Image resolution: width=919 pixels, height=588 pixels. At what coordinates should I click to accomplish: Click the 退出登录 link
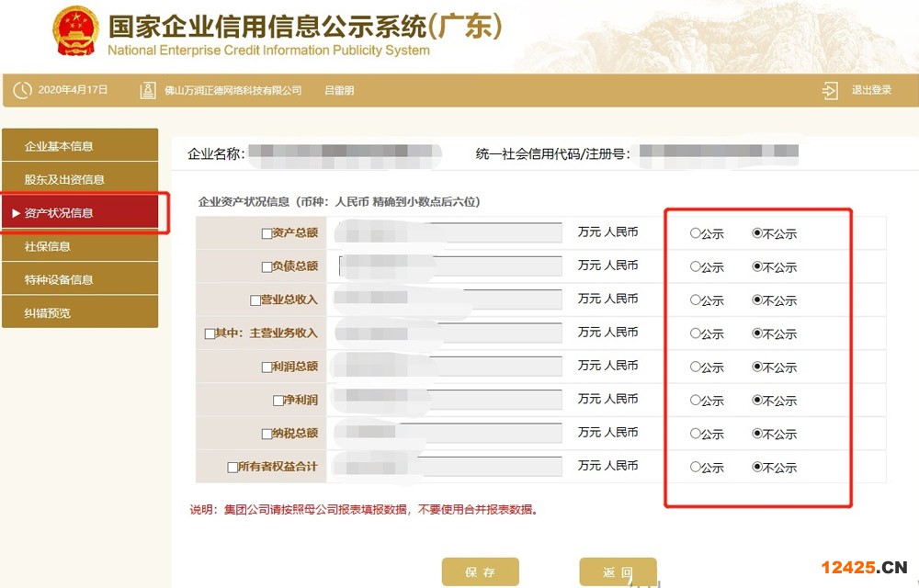click(x=871, y=90)
